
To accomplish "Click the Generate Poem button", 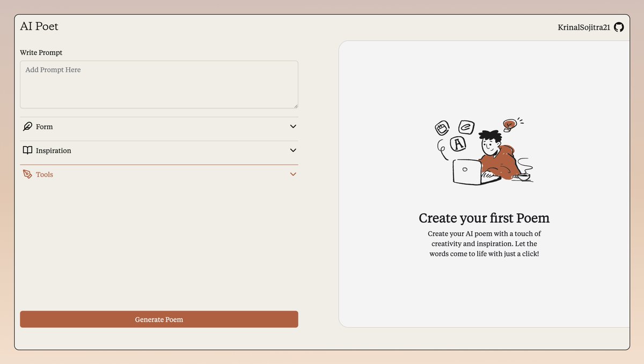I will (159, 320).
